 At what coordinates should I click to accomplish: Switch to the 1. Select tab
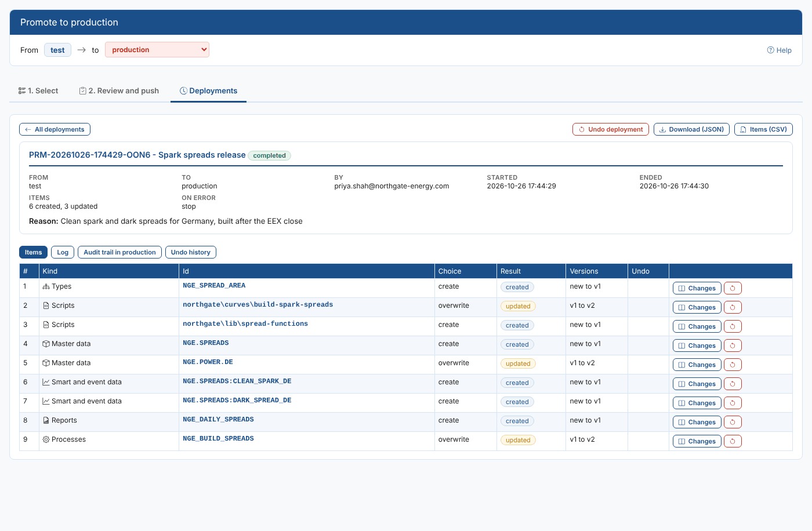point(38,91)
